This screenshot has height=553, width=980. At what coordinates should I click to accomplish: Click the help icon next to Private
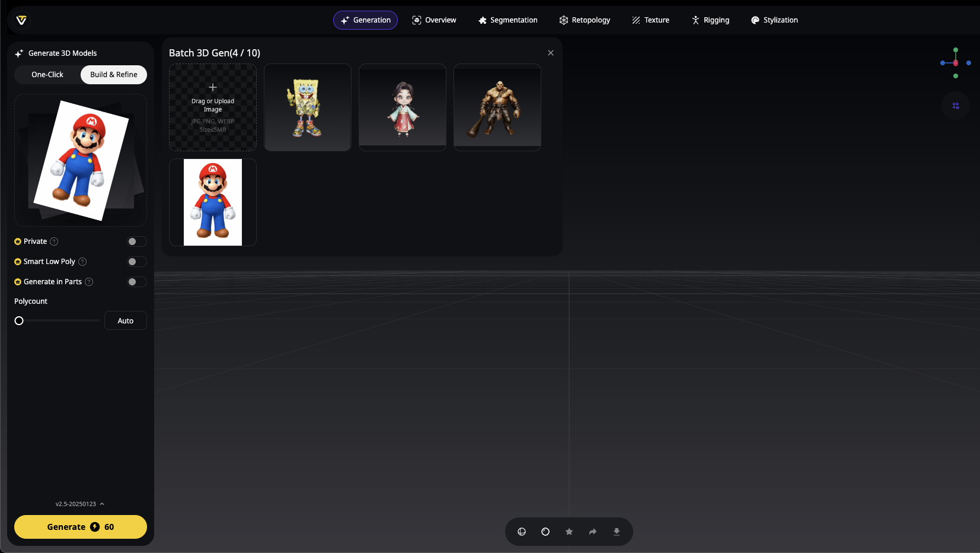[54, 241]
